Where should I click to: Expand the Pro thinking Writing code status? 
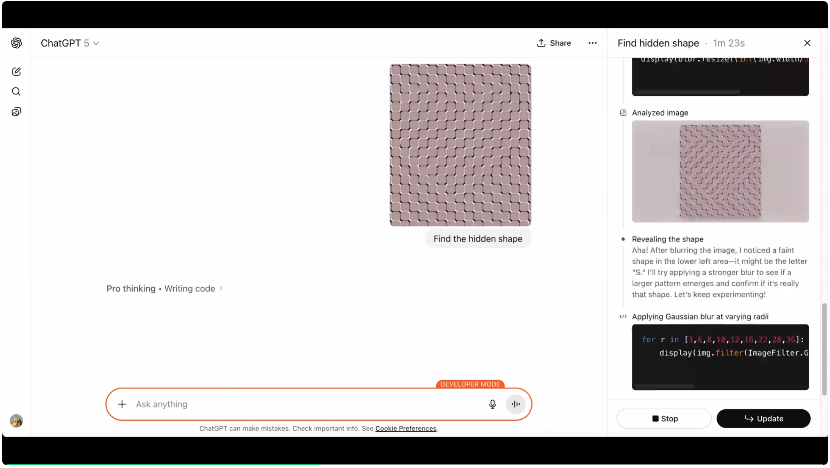click(165, 289)
